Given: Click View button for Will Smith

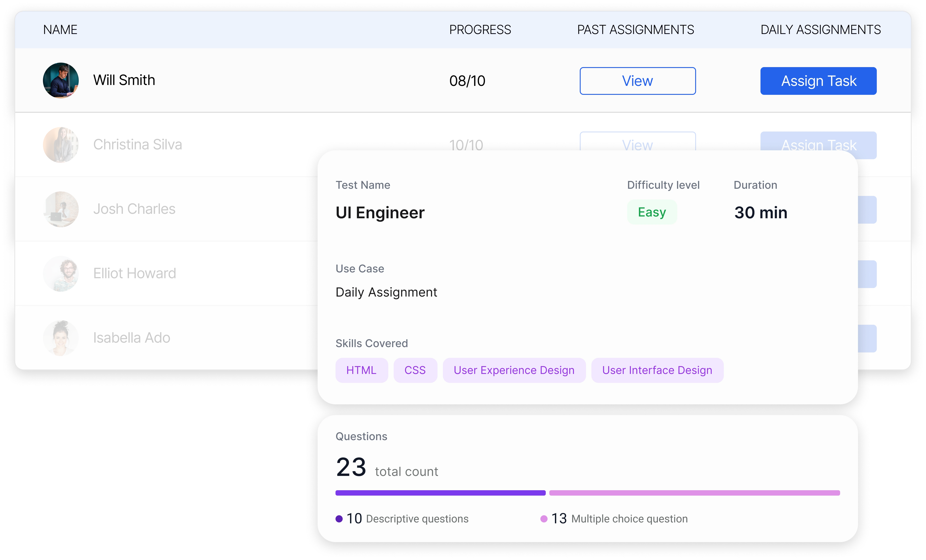Looking at the screenshot, I should (637, 81).
